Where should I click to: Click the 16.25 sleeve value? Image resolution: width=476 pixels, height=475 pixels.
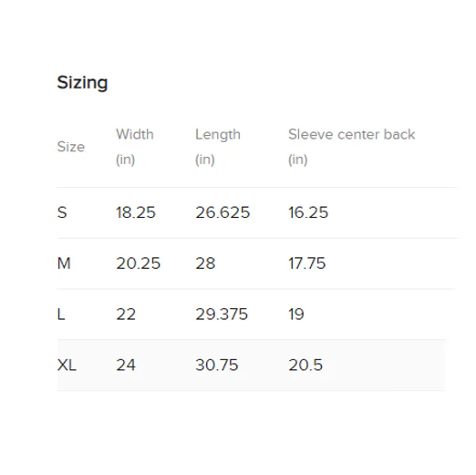308,212
